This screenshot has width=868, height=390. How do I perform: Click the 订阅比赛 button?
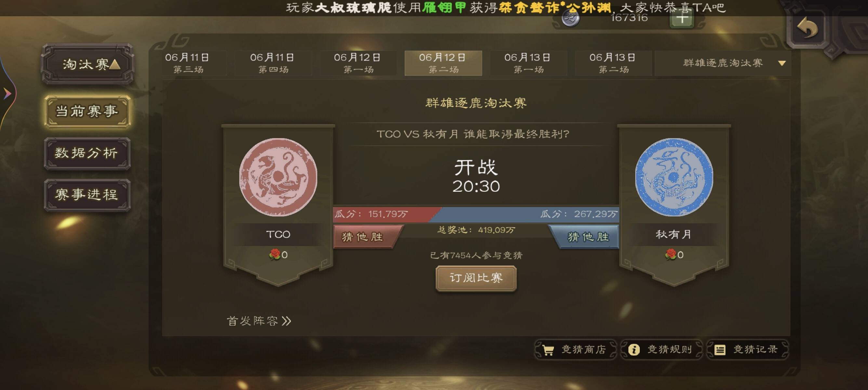click(x=476, y=278)
